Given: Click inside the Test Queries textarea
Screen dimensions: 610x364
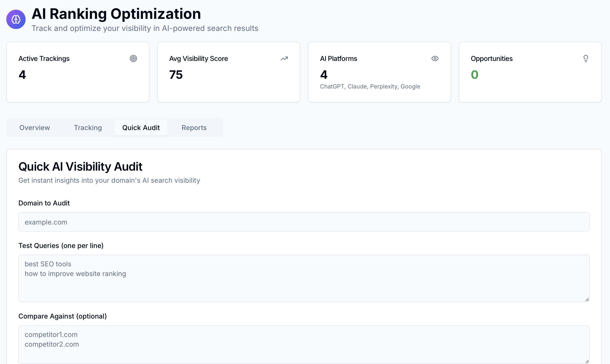Looking at the screenshot, I should pyautogui.click(x=304, y=278).
